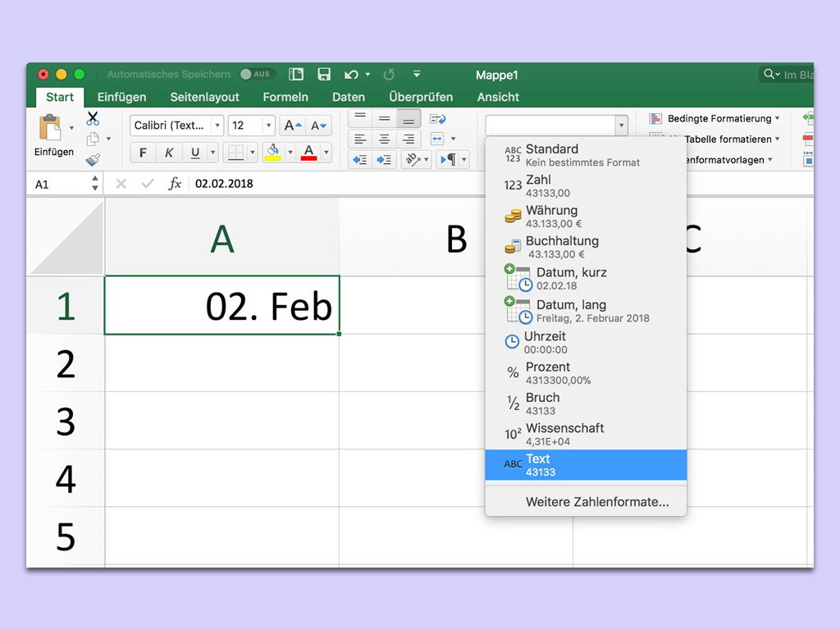Expand the font size 12 dropdown
Screen dimensions: 840x630
[267, 126]
